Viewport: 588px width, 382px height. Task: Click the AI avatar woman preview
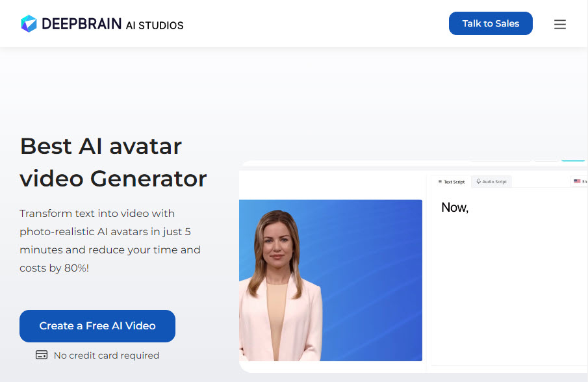[280, 285]
